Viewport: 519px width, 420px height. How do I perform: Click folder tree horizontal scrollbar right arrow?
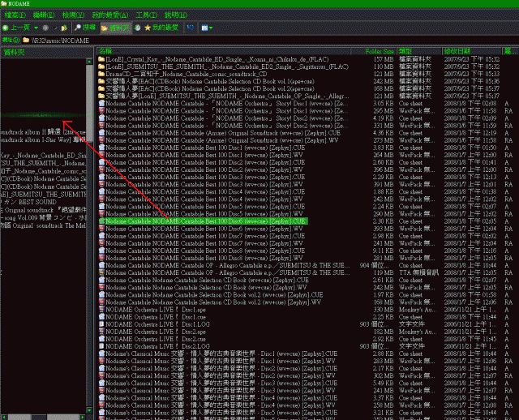[83, 418]
